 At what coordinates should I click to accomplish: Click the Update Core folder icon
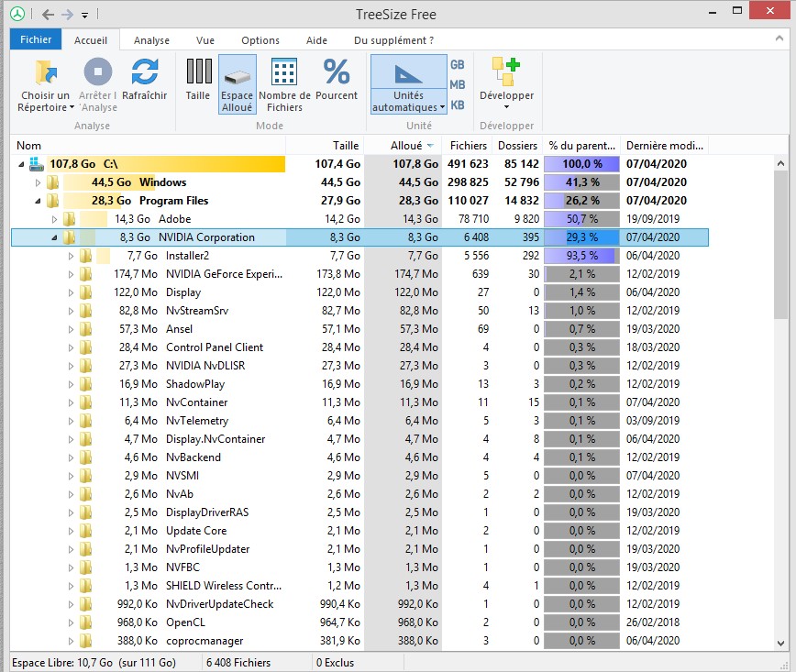(86, 531)
